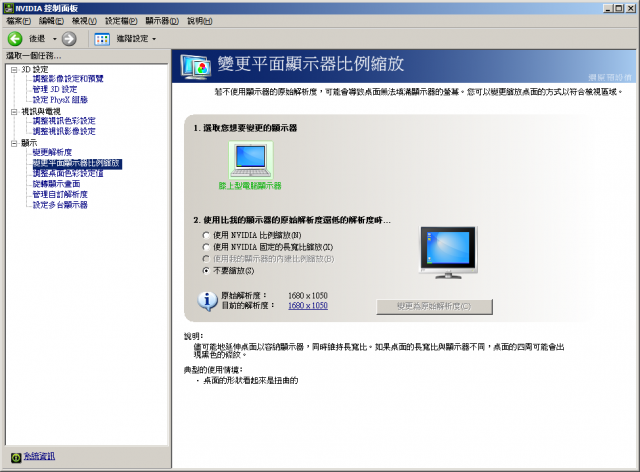Click the 1680 x 1050 current resolution link
640x472 pixels.
(308, 306)
